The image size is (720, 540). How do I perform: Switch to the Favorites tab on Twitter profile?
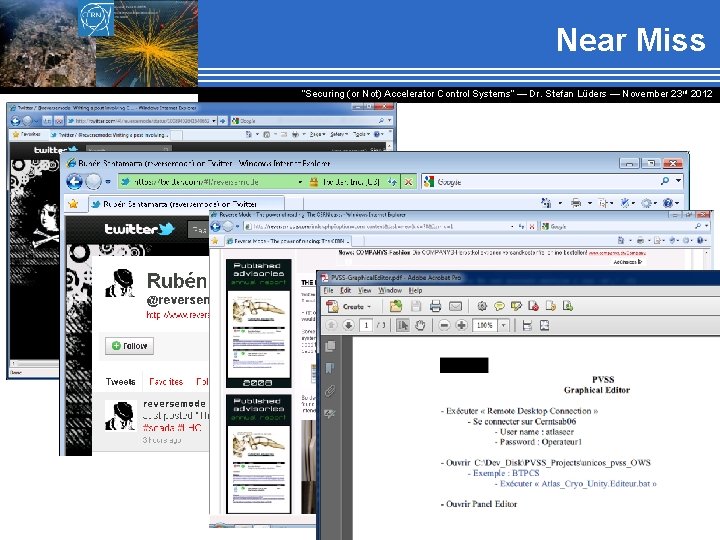click(x=166, y=382)
